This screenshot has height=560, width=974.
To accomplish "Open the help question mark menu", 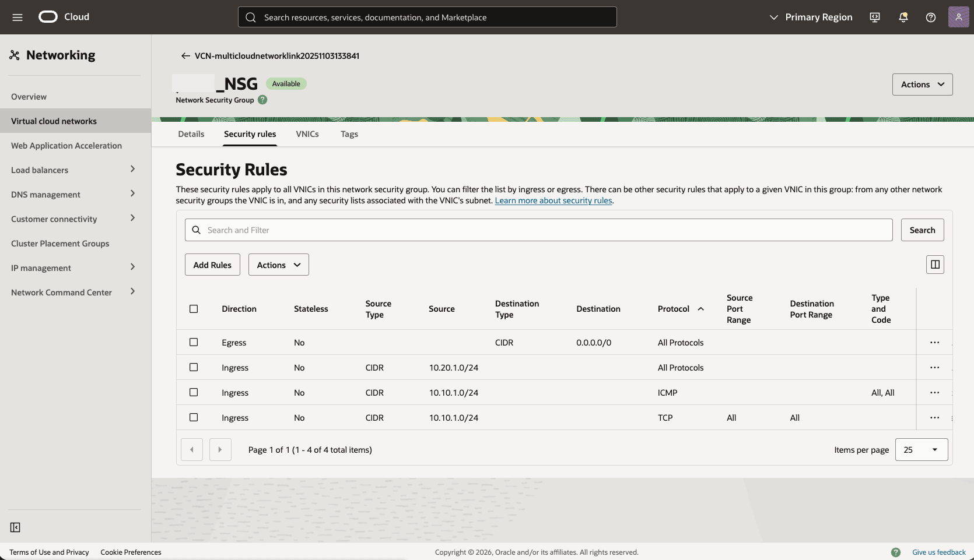I will (931, 17).
